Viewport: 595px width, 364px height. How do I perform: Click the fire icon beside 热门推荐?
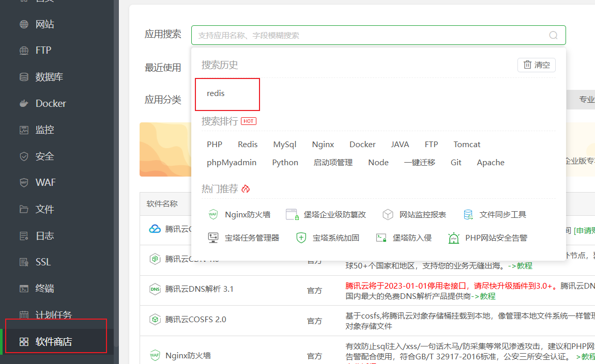pos(246,189)
